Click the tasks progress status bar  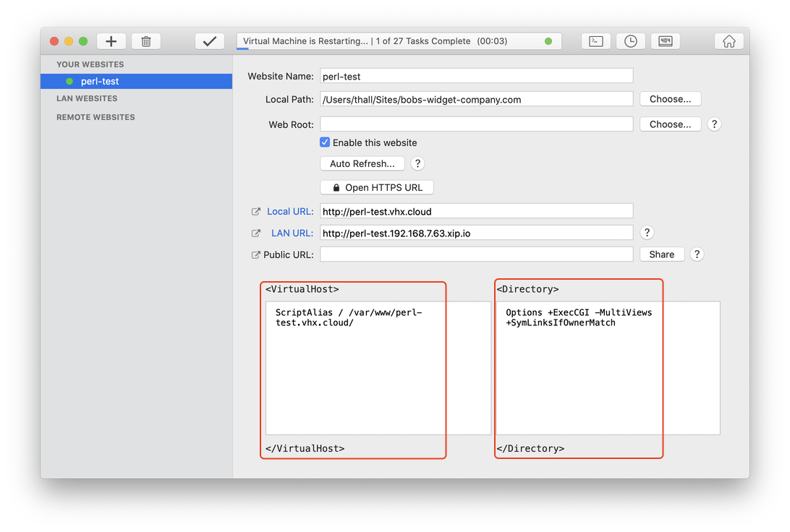(x=399, y=41)
